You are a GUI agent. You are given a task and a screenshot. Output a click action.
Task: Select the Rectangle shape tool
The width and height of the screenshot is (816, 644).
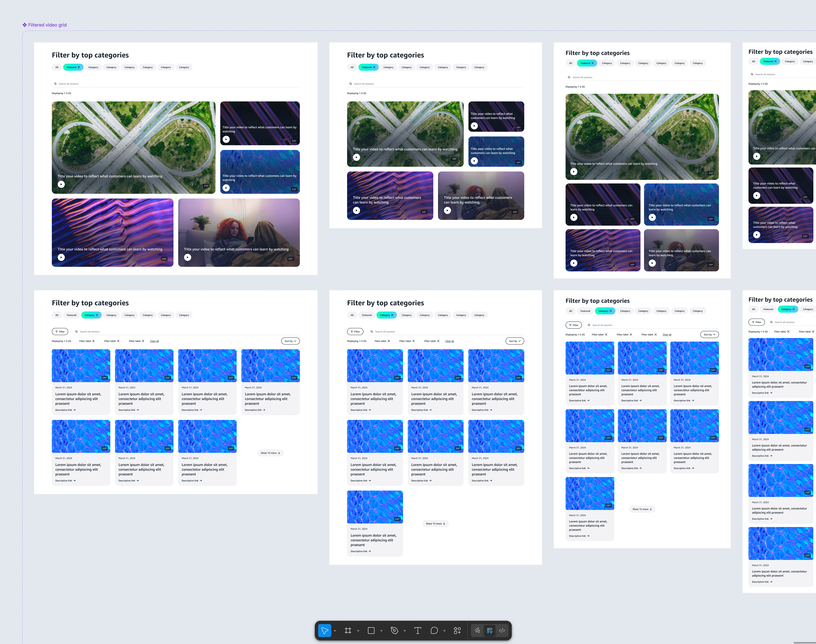coord(371,630)
